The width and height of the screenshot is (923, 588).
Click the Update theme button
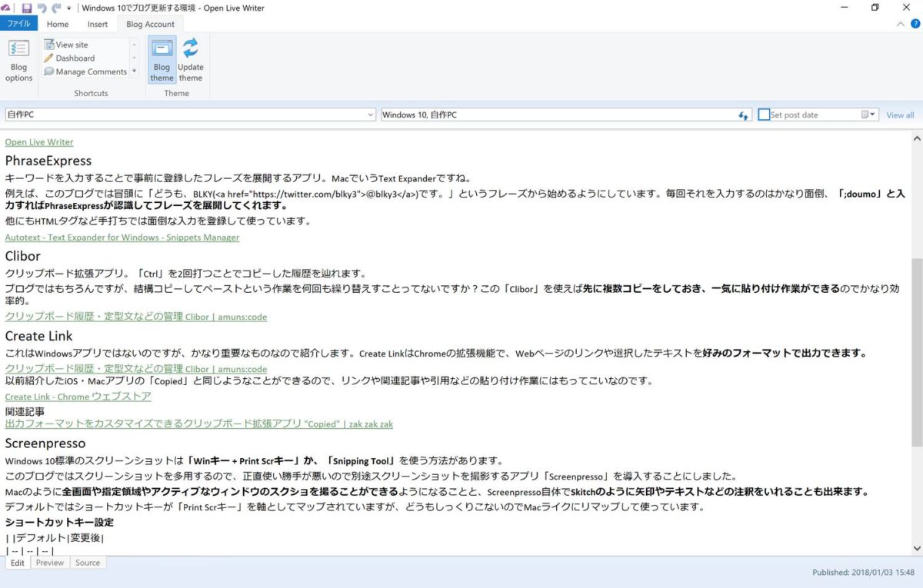tap(191, 61)
